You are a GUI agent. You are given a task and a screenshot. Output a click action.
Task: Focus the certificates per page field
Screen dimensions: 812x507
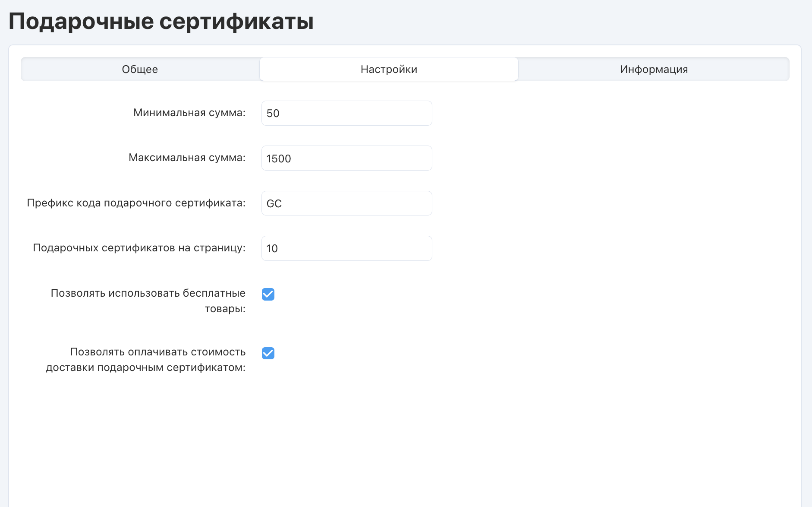[346, 248]
